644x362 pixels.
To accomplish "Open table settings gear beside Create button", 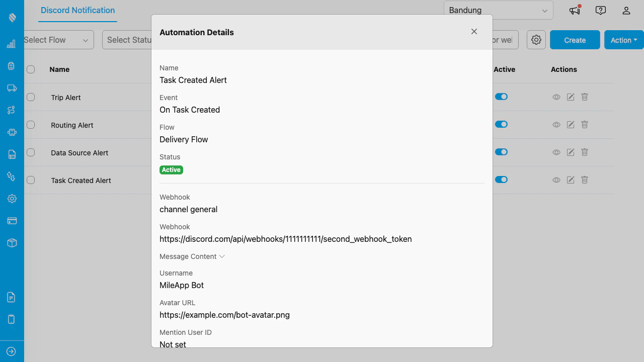I will pos(536,40).
